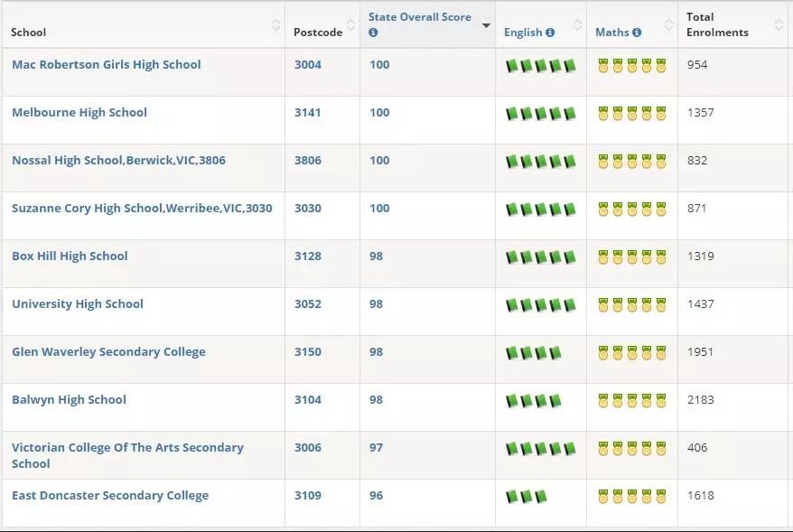Click postcode 3150
The height and width of the screenshot is (532, 793).
coord(308,352)
